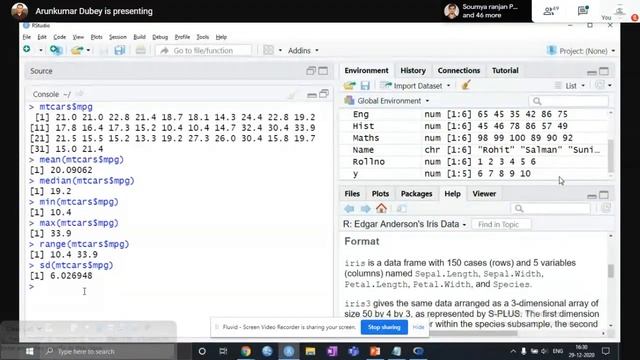Open the Edgar Anderson's Iris Data dropdown

[404, 224]
